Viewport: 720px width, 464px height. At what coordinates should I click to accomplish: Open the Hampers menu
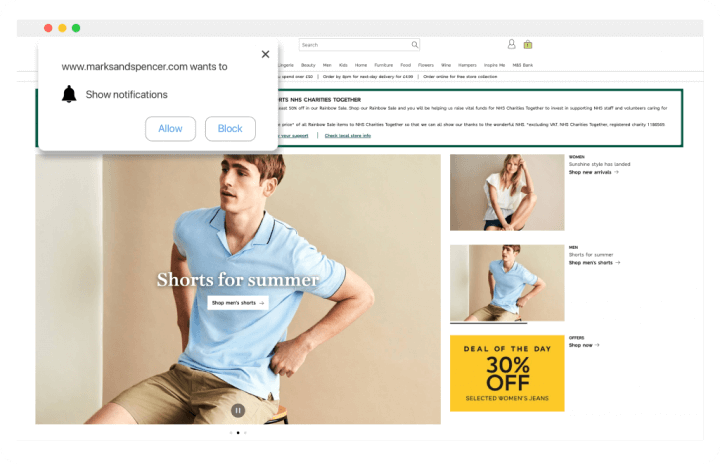pos(467,65)
